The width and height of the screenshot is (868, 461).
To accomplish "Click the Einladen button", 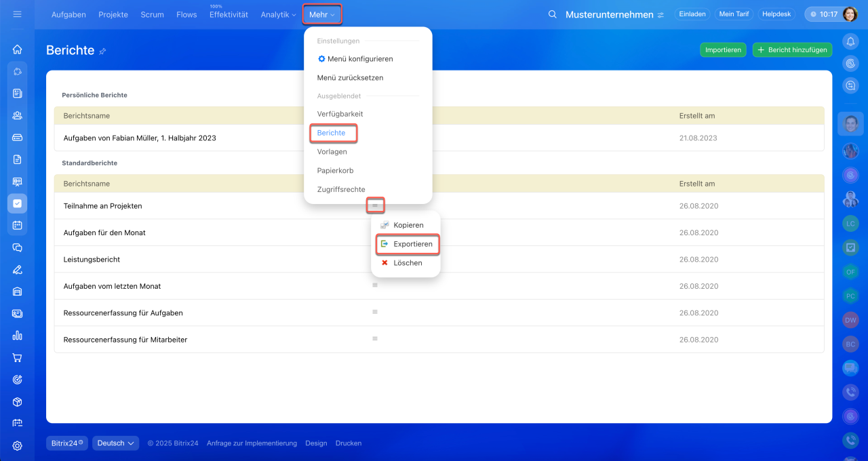I will [x=692, y=14].
